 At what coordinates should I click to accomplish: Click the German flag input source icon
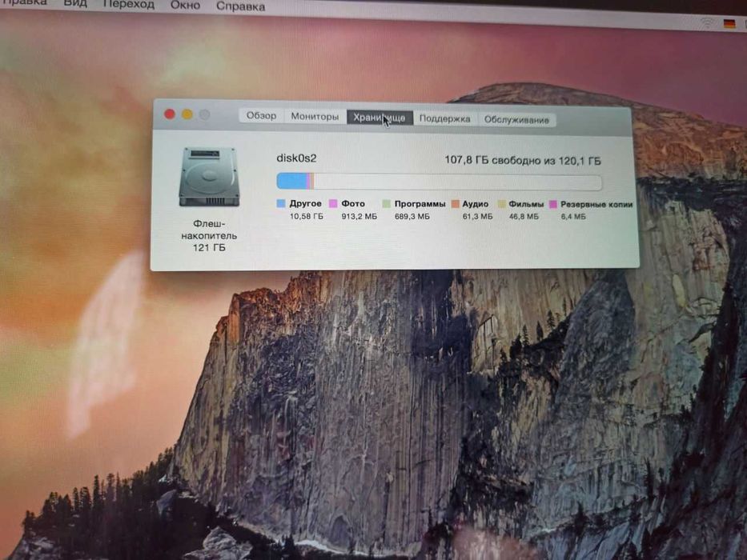pos(729,24)
